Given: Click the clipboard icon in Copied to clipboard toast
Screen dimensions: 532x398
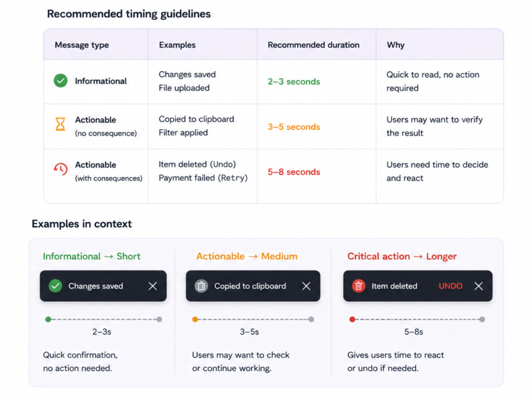Looking at the screenshot, I should tap(201, 286).
